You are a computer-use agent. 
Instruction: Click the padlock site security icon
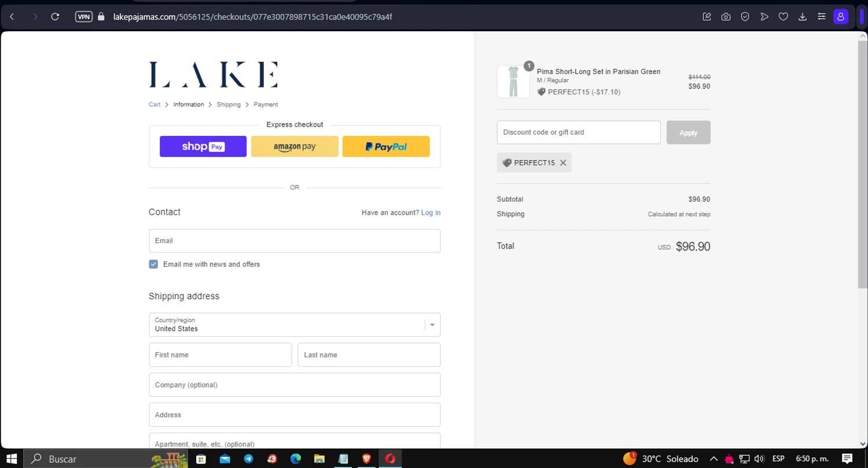pyautogui.click(x=101, y=17)
